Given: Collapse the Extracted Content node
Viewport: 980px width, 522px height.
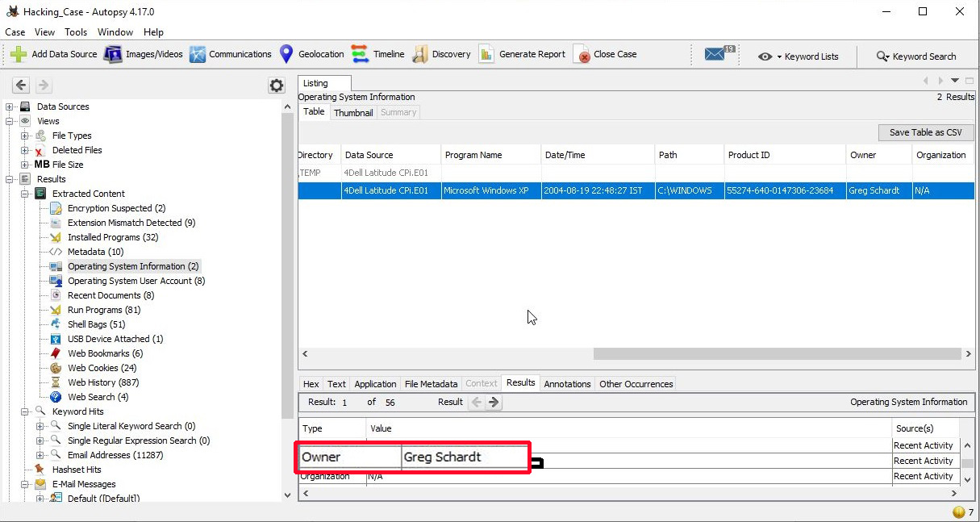Looking at the screenshot, I should (x=25, y=194).
